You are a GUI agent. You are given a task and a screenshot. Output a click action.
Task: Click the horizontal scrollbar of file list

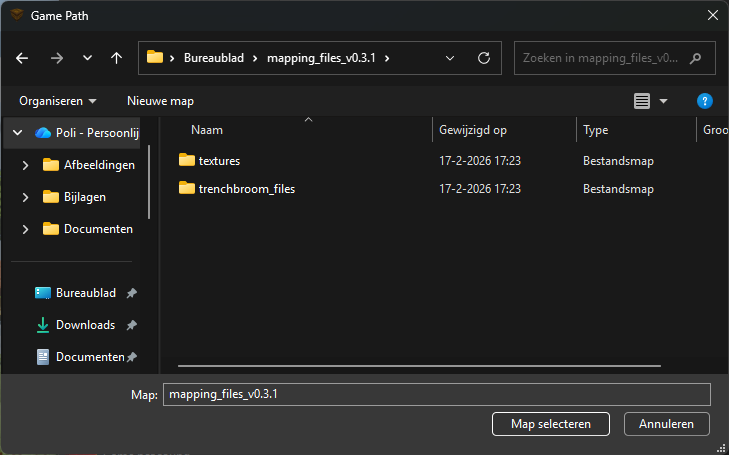click(x=419, y=366)
